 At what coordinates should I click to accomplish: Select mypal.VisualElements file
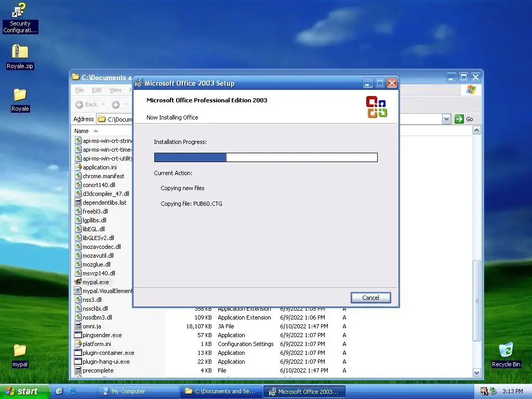coord(103,291)
